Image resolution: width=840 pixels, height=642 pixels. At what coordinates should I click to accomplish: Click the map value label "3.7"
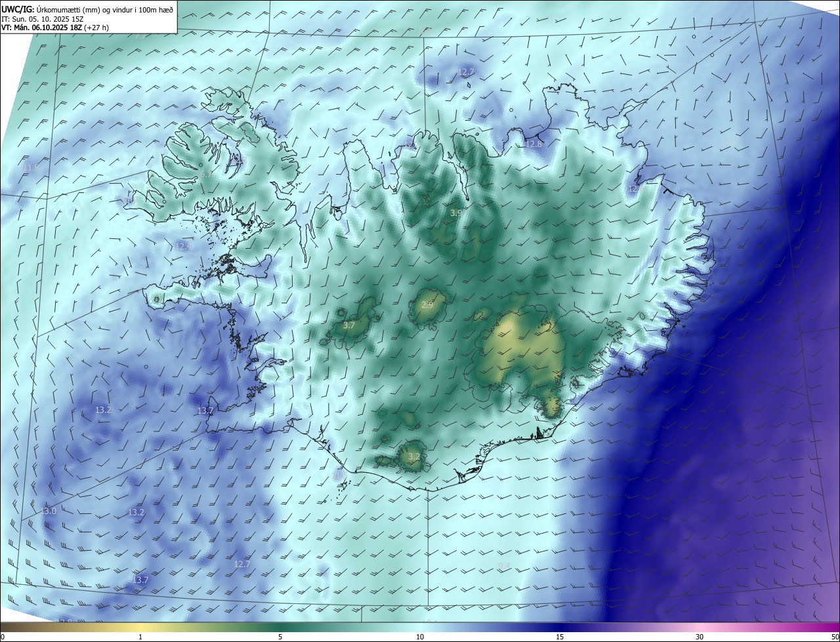(x=349, y=325)
